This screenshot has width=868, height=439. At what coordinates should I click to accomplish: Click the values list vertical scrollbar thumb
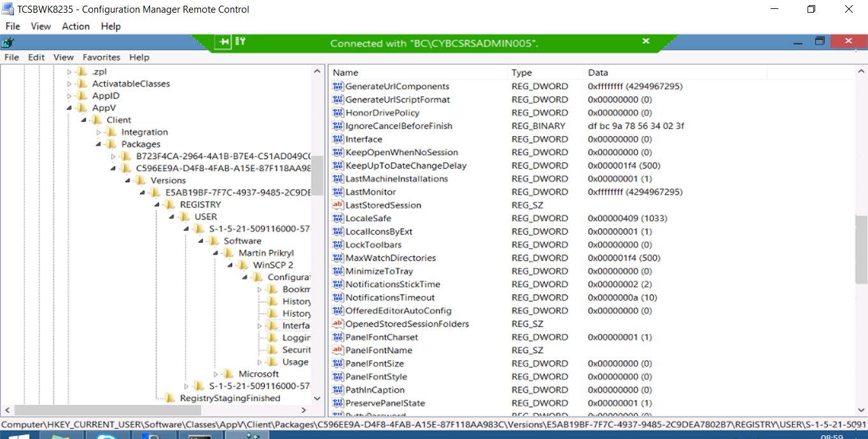pyautogui.click(x=861, y=248)
